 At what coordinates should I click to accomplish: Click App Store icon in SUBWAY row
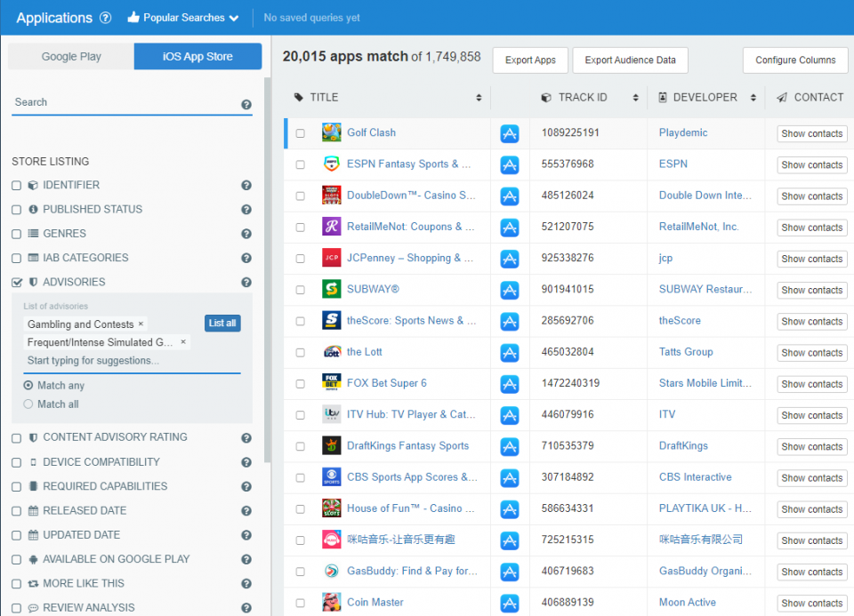(x=509, y=291)
